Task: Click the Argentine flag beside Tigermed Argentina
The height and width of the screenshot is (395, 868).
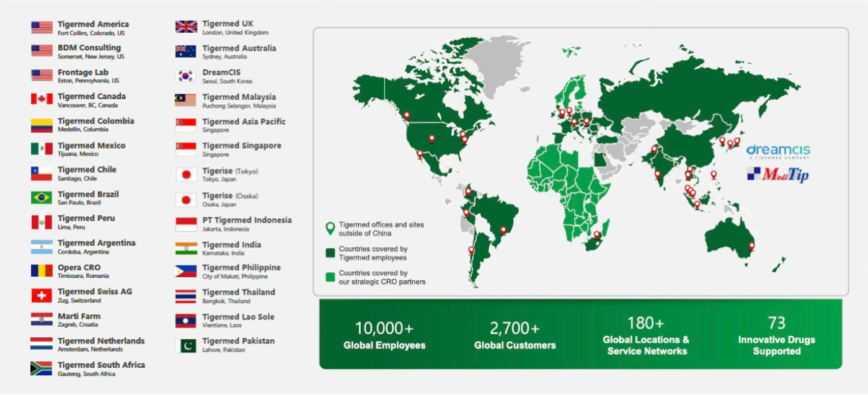Action: pyautogui.click(x=42, y=247)
